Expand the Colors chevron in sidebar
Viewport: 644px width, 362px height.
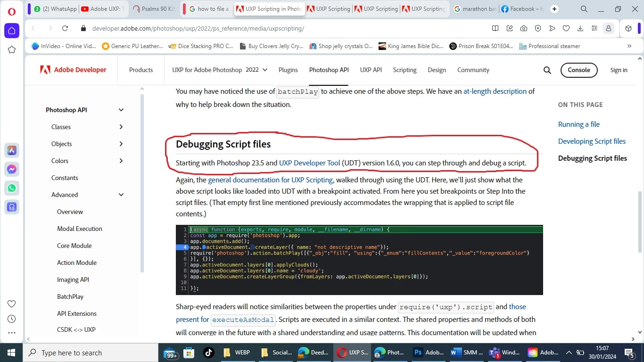point(121,161)
